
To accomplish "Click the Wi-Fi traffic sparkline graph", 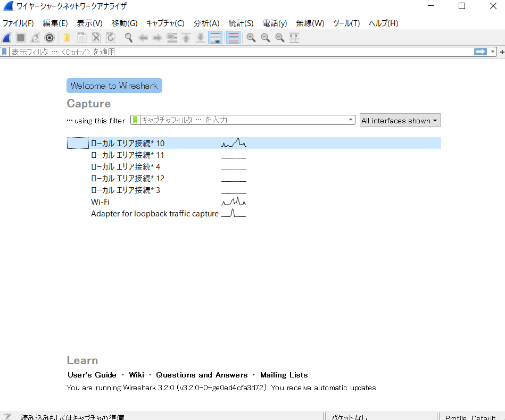I will 234,201.
